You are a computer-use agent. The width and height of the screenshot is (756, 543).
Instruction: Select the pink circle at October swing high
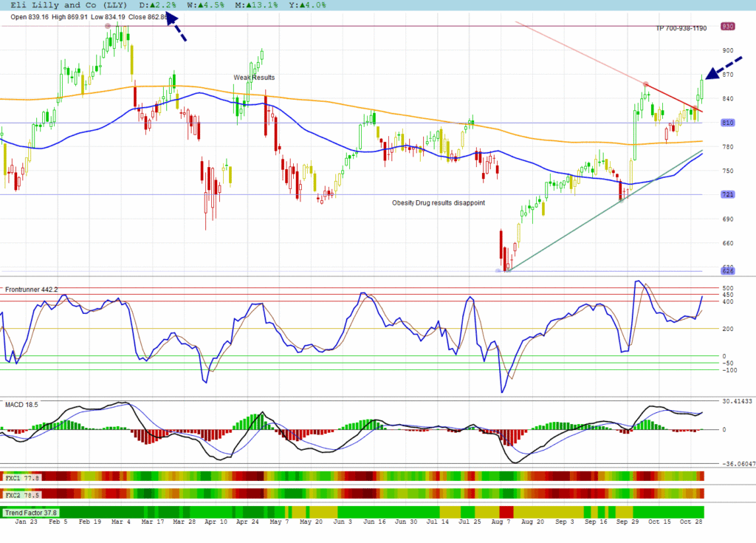pos(646,84)
